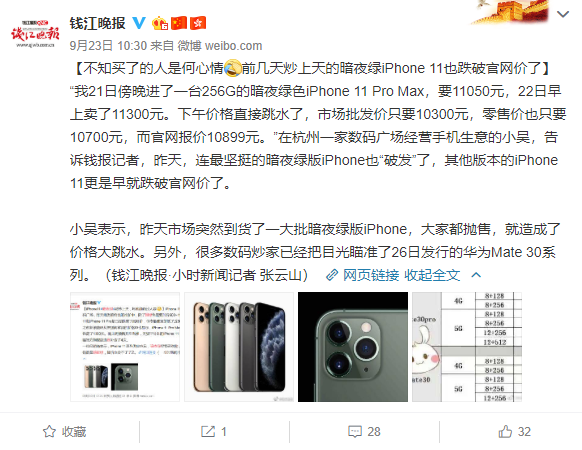Click the blue verified V badge
Image resolution: width=582 pixels, height=450 pixels.
click(139, 23)
